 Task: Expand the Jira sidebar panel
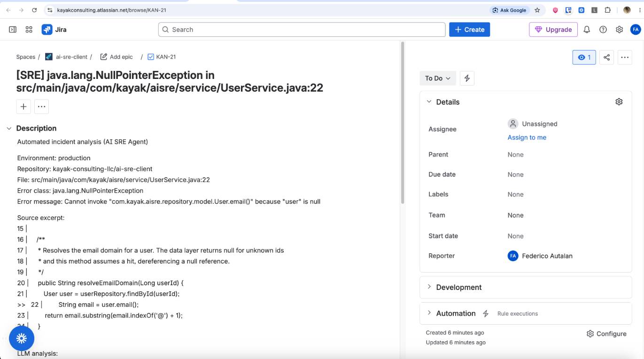[x=13, y=30]
